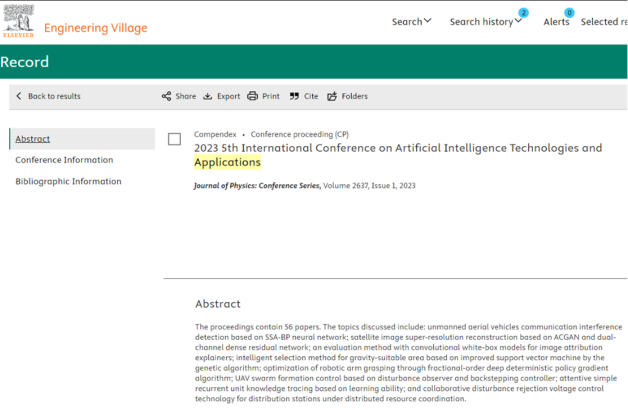Click the Export label

point(228,96)
